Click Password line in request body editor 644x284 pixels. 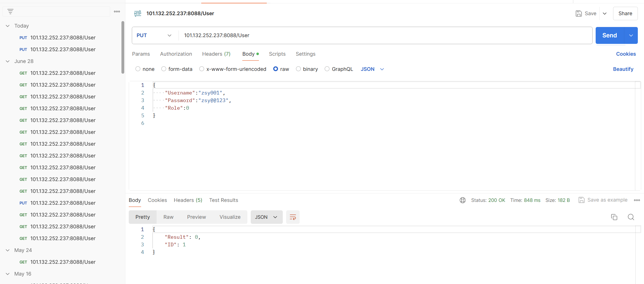click(198, 100)
